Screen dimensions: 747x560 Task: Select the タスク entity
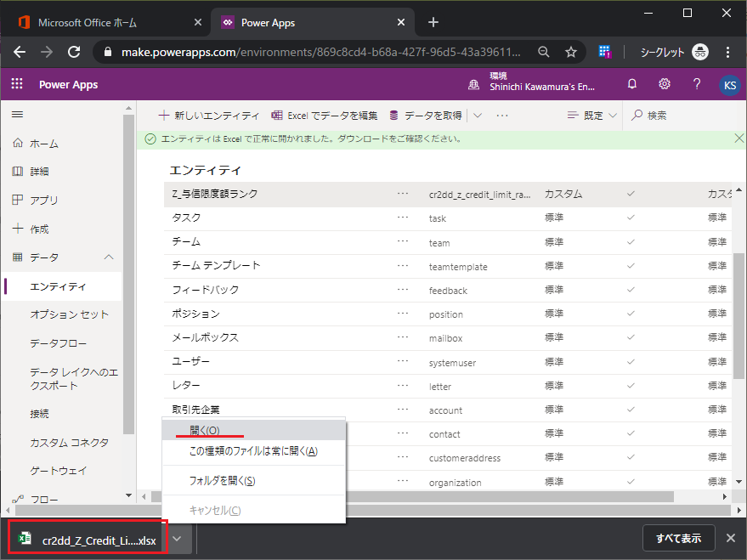(x=186, y=218)
